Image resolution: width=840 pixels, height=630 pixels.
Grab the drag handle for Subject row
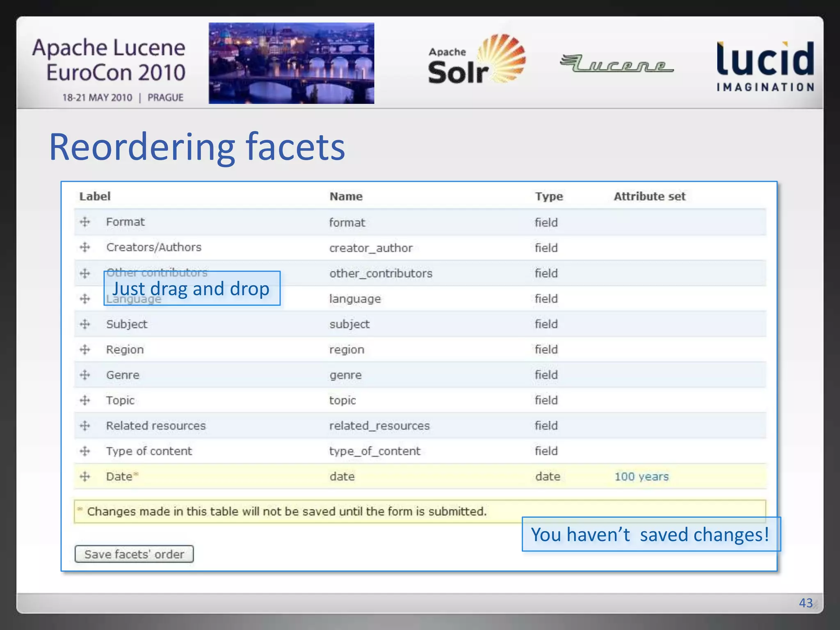[85, 324]
